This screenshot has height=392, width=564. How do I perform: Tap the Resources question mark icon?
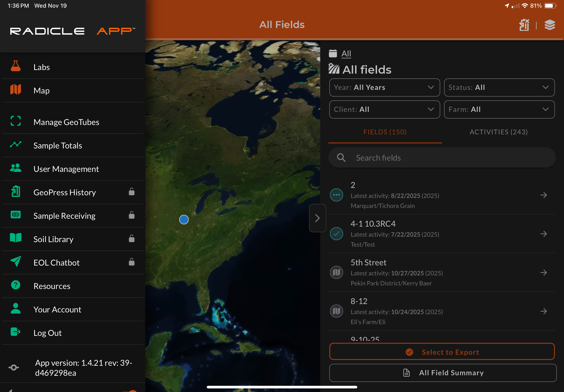16,285
